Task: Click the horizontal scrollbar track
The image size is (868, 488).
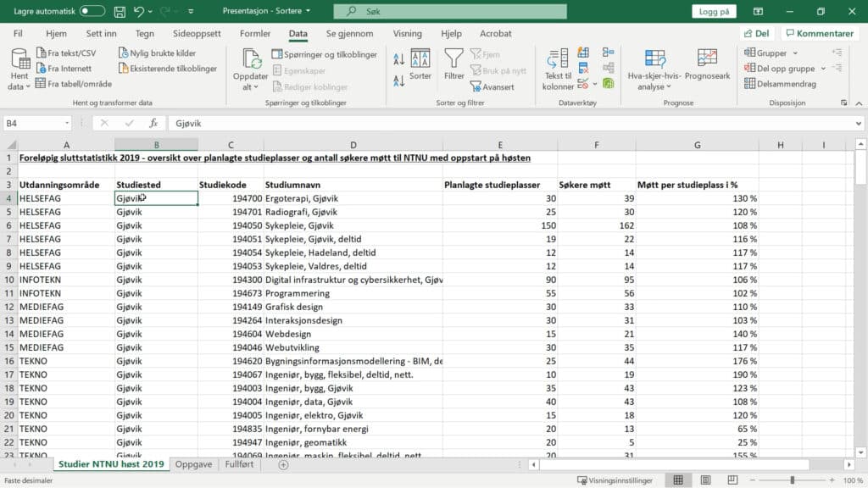Action: click(691, 465)
